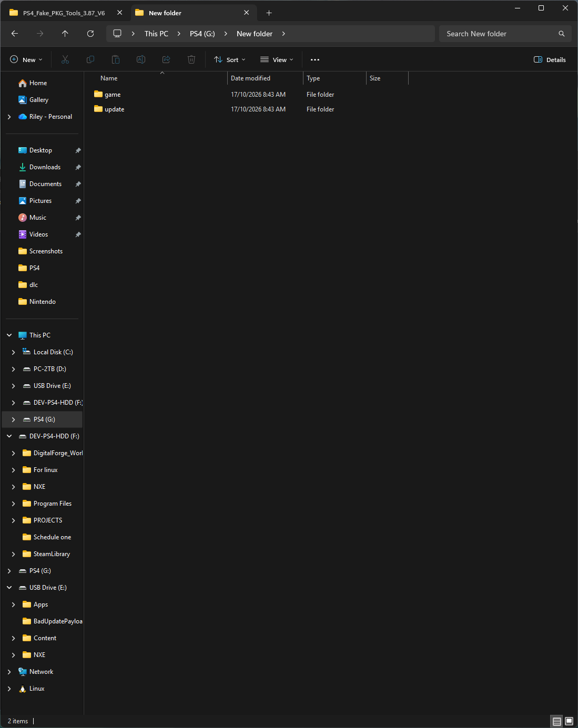Go back with the left arrow
578x728 pixels.
[15, 34]
